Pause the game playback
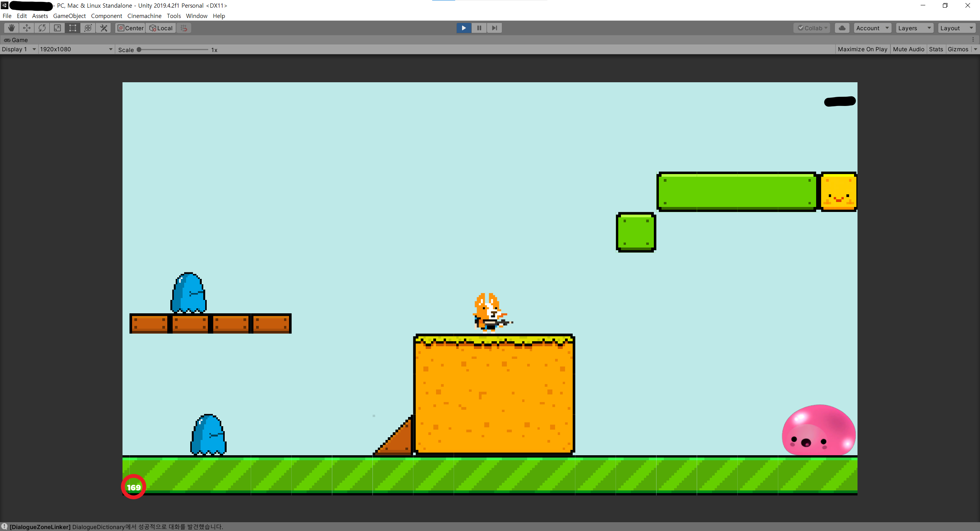Image resolution: width=980 pixels, height=531 pixels. click(479, 28)
